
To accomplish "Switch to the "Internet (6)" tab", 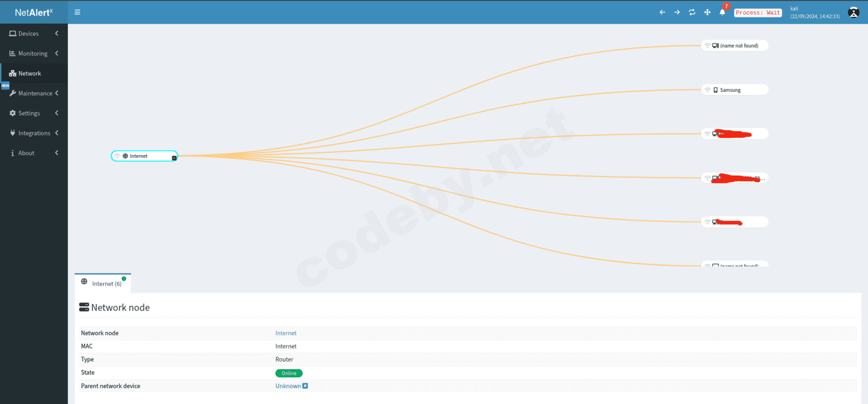I will pos(103,284).
